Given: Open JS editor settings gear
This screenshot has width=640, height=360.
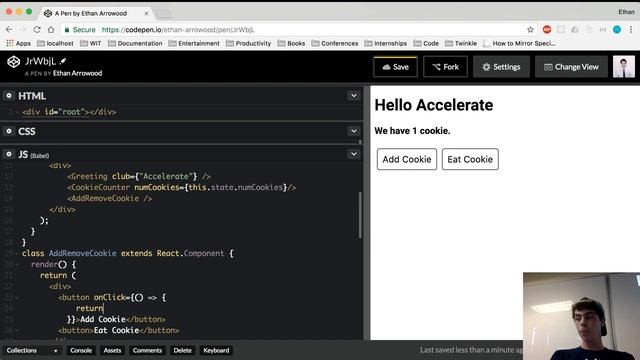Looking at the screenshot, I should (x=9, y=154).
